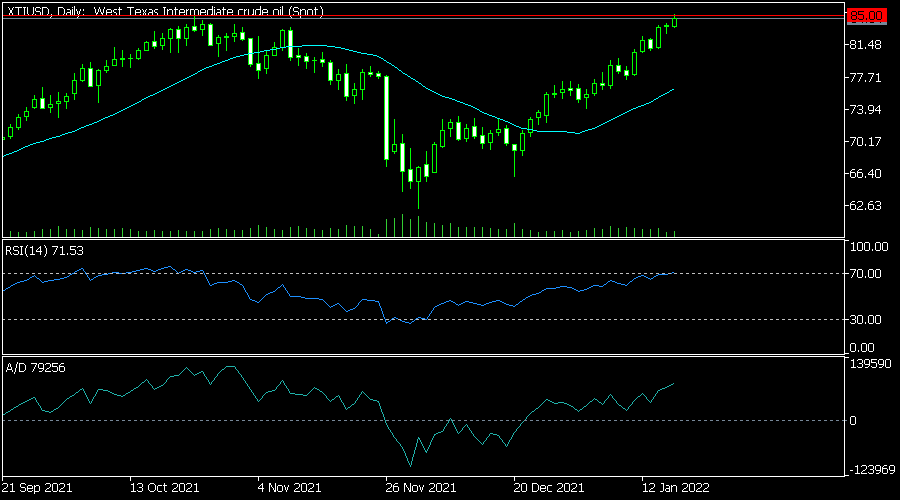Click the RSI 70.00 level label

tap(866, 274)
